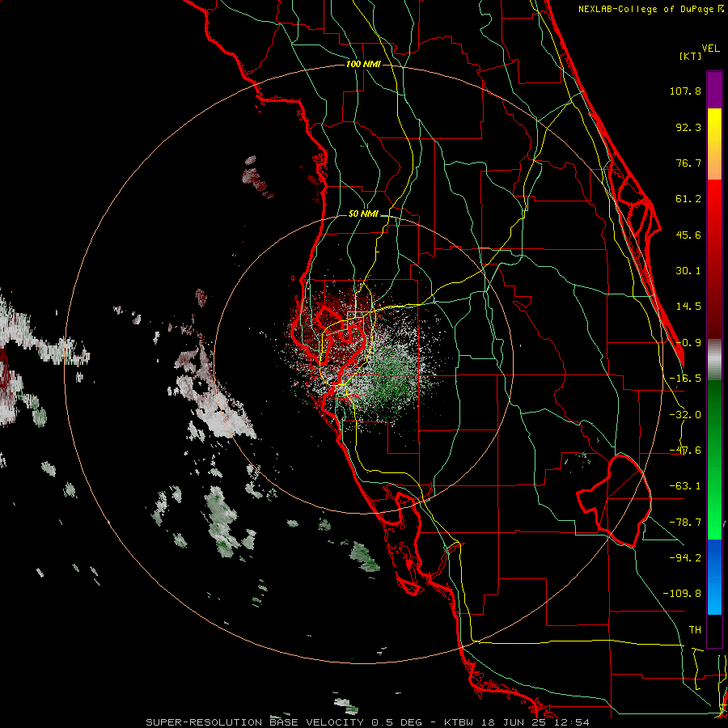Viewport: 728px width, 728px height.
Task: Click the purple segment of velocity color bar
Action: [x=714, y=90]
